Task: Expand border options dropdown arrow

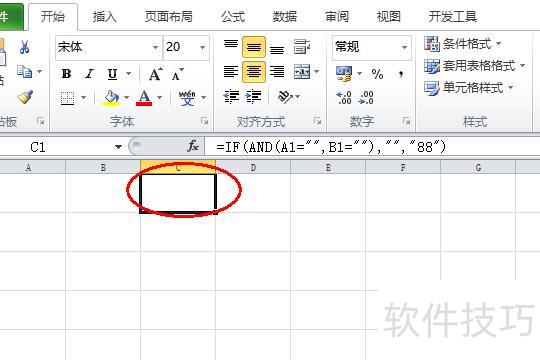Action: tap(83, 98)
